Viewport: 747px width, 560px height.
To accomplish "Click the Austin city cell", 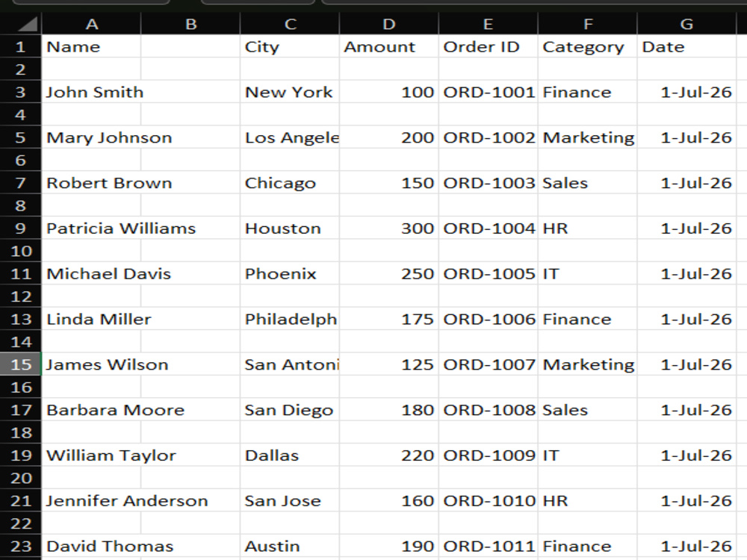I will click(290, 546).
